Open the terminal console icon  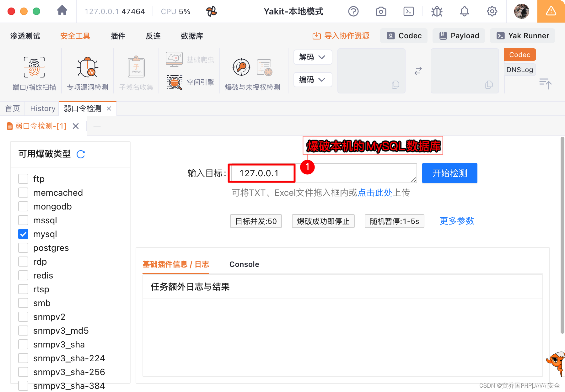(x=408, y=11)
